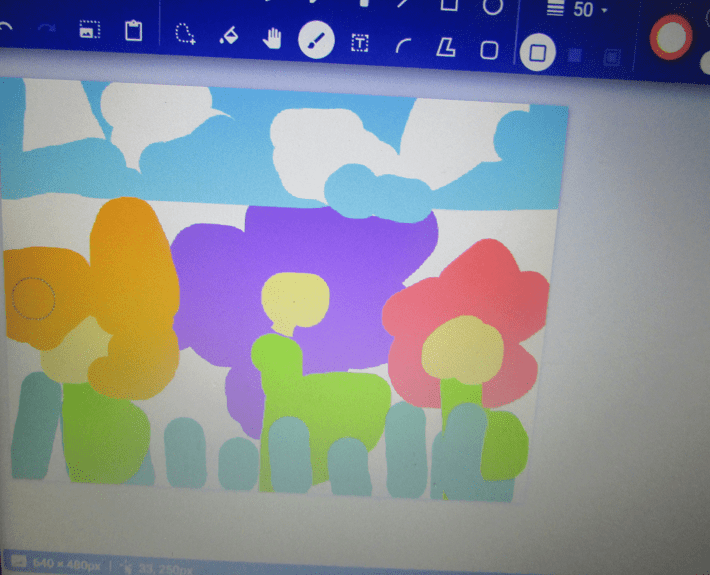The width and height of the screenshot is (710, 575).
Task: Select the highlighted paintbrush tool
Action: (x=316, y=41)
